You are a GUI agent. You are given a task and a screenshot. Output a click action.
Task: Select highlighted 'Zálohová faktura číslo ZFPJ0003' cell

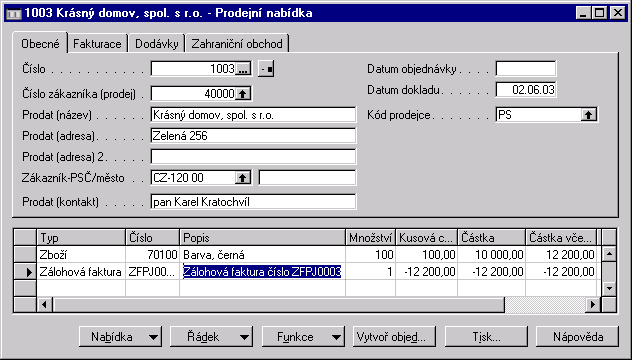(262, 272)
